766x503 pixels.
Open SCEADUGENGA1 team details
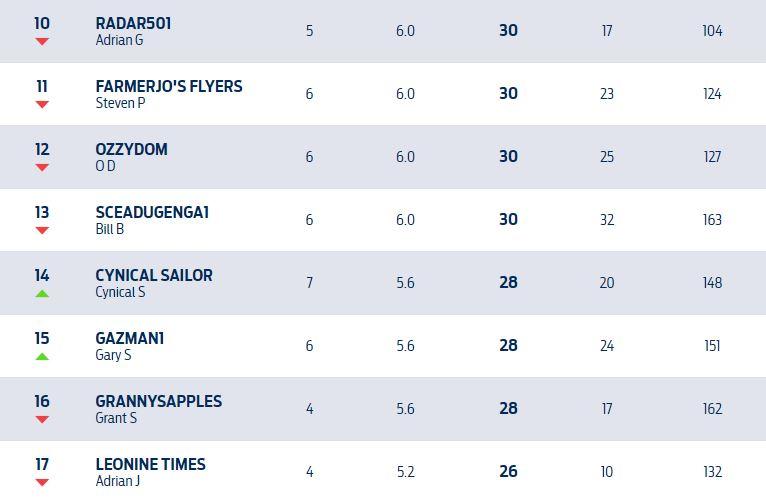click(152, 212)
